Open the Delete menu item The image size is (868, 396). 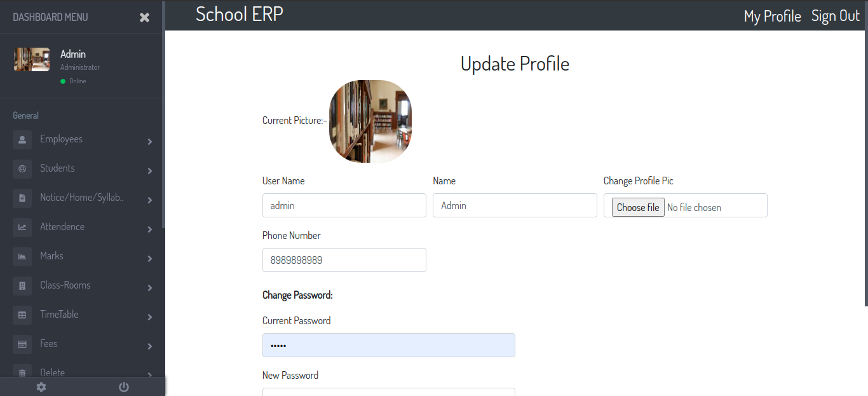pos(83,371)
